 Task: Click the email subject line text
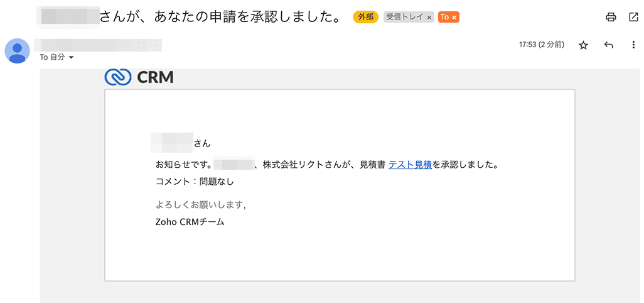[x=222, y=17]
